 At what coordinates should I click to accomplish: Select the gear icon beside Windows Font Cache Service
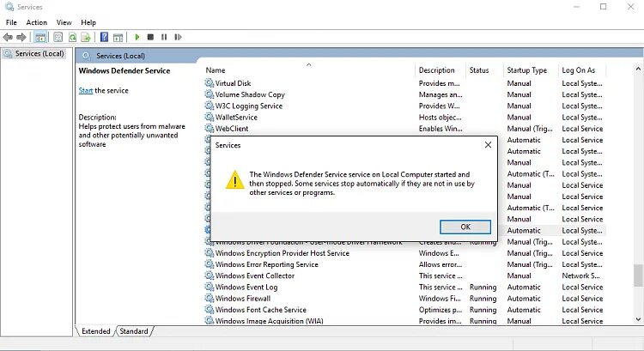(x=210, y=310)
